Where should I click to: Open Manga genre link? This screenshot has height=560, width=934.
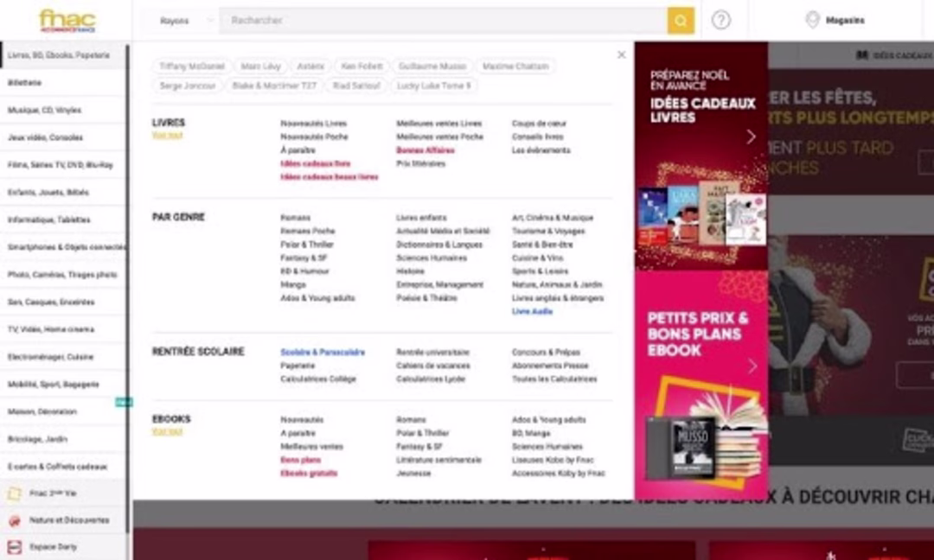293,285
